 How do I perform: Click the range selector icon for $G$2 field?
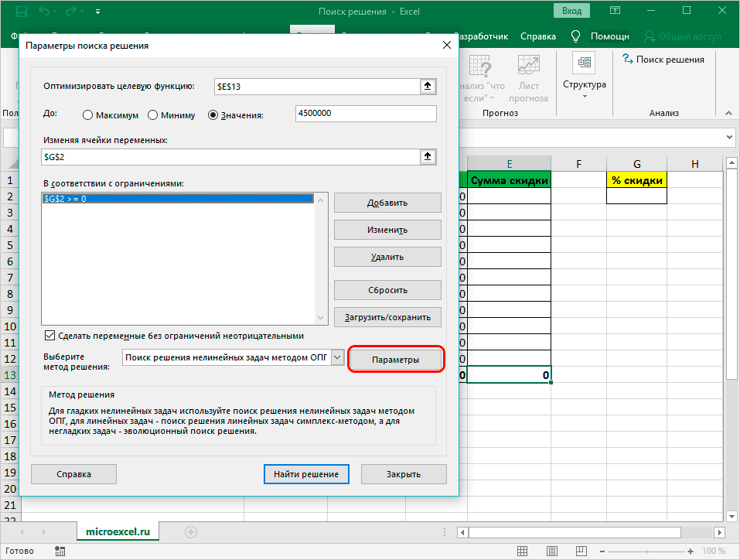point(427,157)
